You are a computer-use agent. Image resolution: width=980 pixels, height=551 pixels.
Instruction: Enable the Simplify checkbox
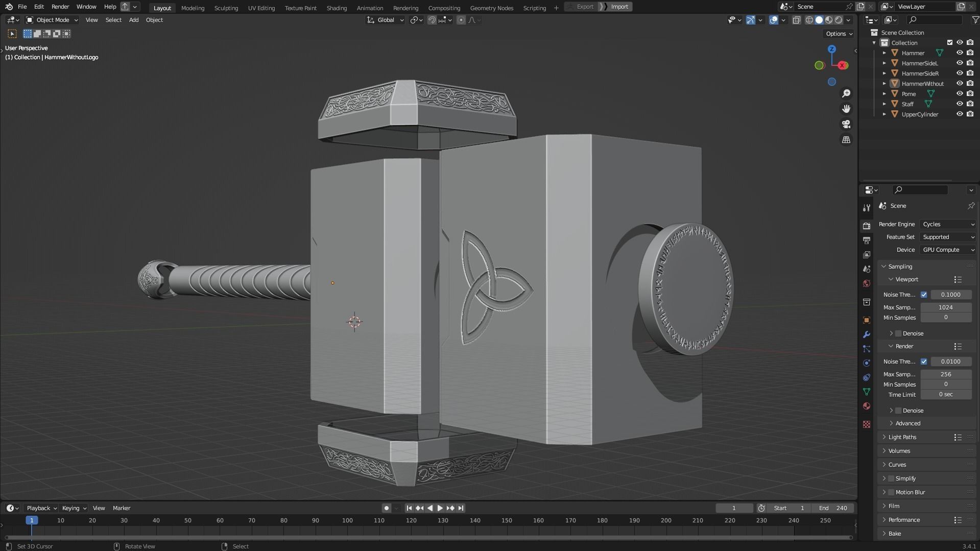click(891, 478)
